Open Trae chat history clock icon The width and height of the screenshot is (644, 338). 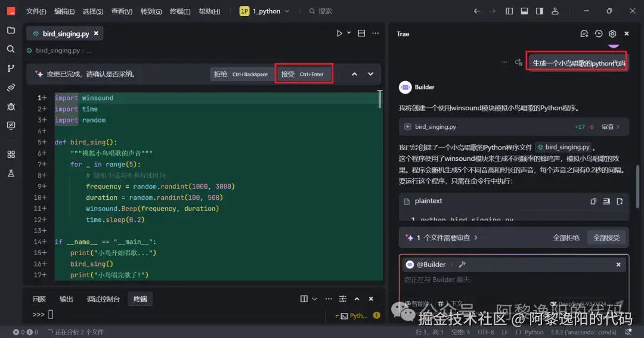(x=599, y=33)
